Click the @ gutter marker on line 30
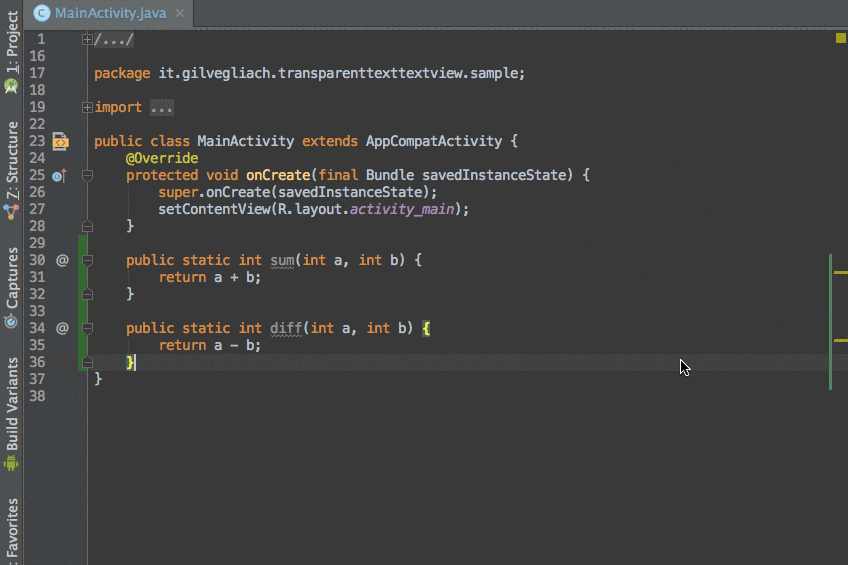Image resolution: width=848 pixels, height=565 pixels. point(62,260)
